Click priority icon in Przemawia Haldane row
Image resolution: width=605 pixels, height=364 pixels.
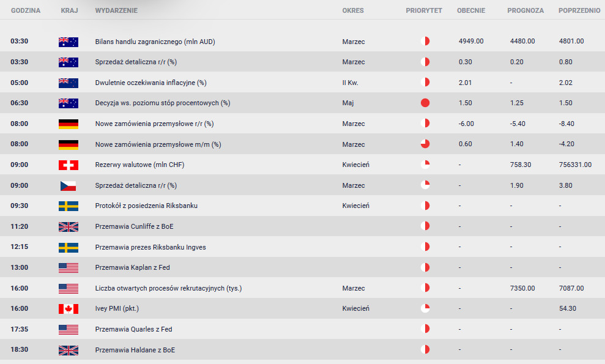click(x=425, y=349)
